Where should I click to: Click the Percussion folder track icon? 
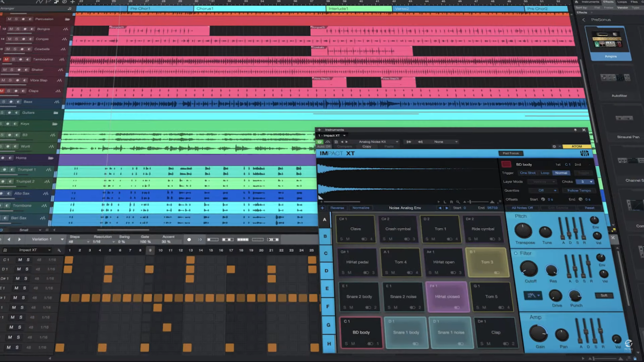[67, 19]
